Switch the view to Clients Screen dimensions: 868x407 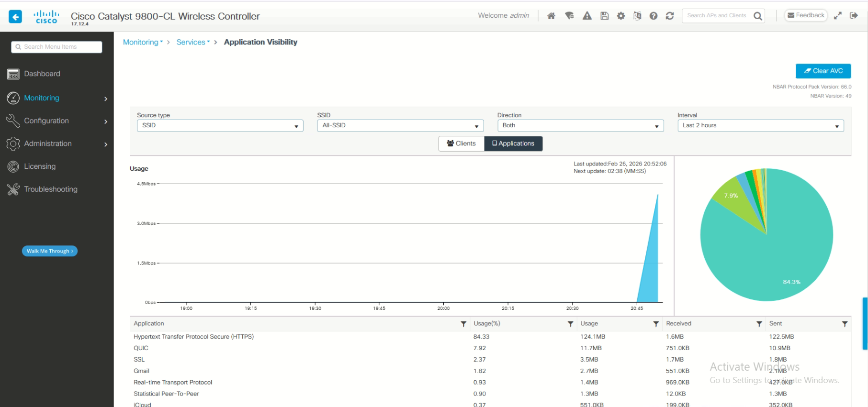coord(461,143)
